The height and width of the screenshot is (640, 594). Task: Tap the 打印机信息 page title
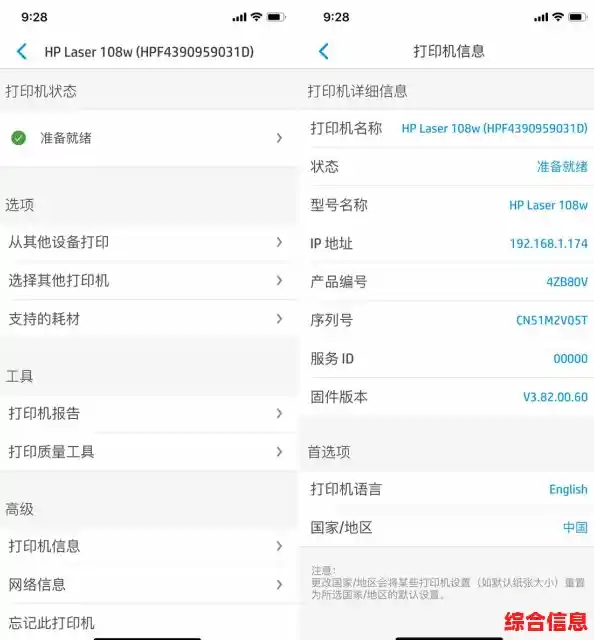[x=449, y=51]
